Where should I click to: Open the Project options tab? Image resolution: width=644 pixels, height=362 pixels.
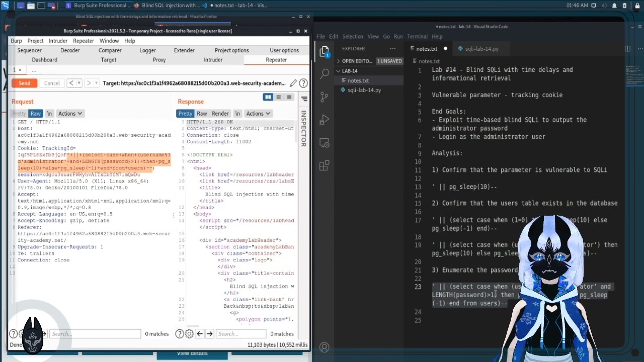(x=231, y=50)
